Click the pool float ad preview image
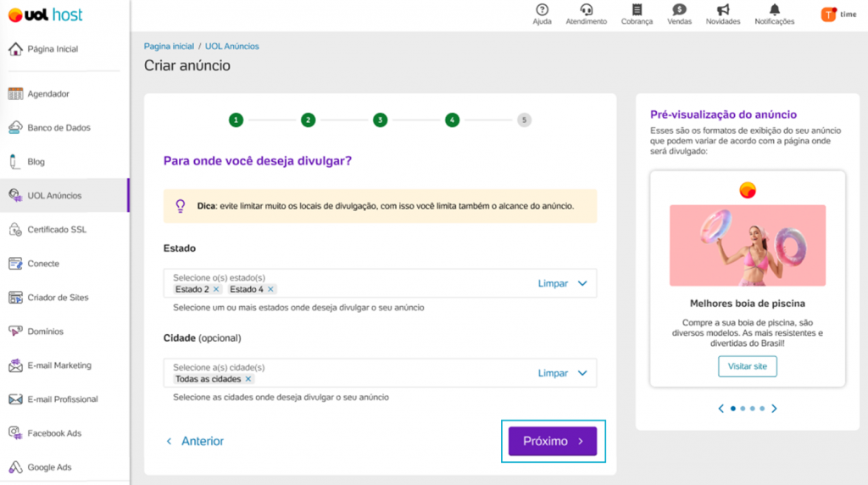Screen dimensions: 868x485 coord(748,245)
